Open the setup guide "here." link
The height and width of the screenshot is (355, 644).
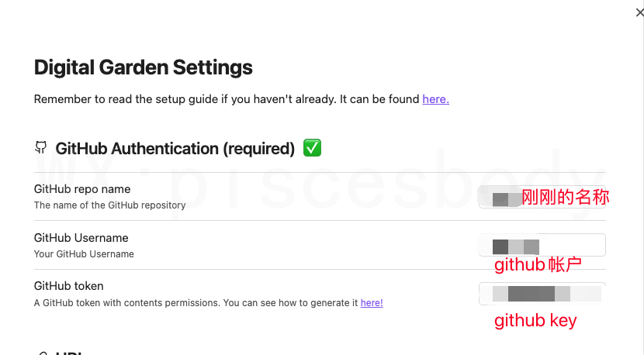435,99
